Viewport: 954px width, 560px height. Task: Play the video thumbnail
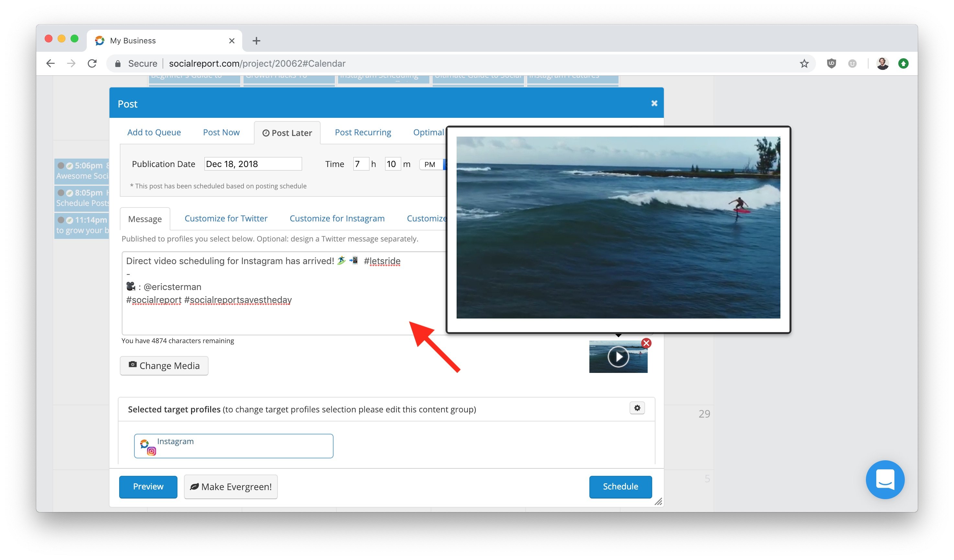[x=618, y=356]
